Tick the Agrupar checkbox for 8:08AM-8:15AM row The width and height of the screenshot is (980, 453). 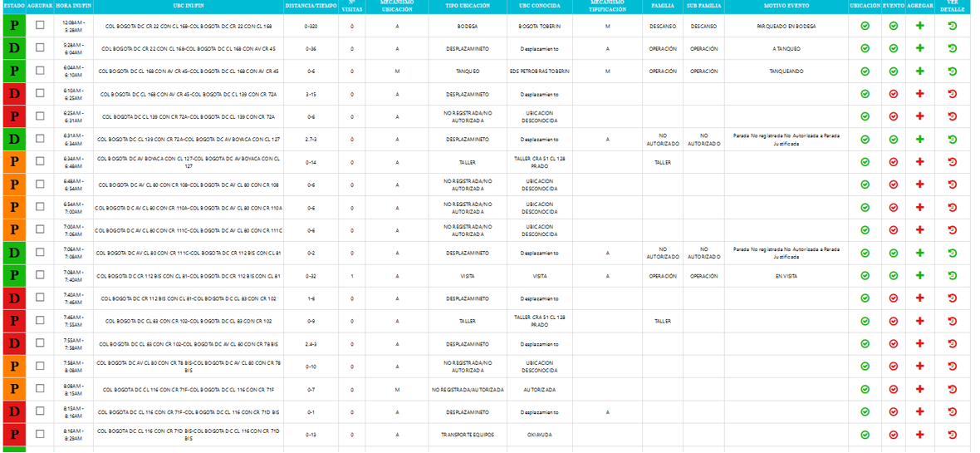[40, 388]
